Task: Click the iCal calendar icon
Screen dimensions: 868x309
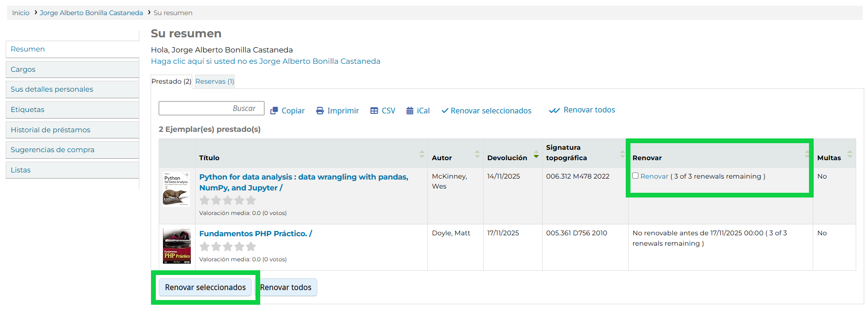Action: click(x=409, y=111)
